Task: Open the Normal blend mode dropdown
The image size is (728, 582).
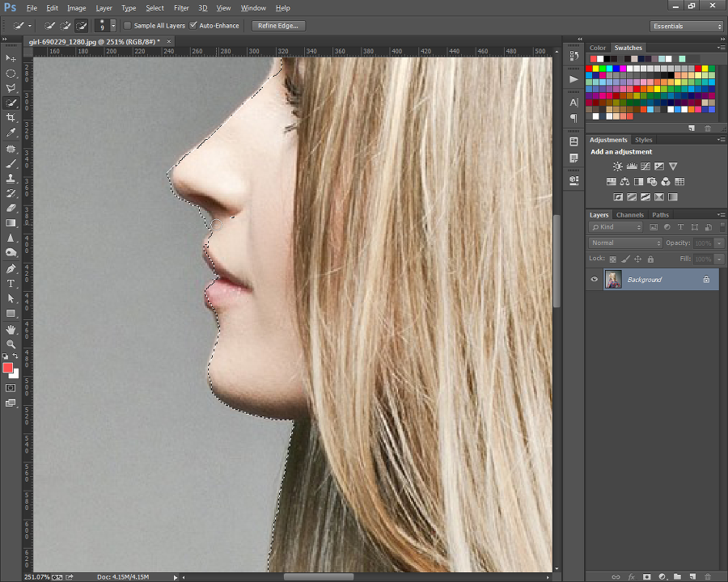Action: (x=625, y=242)
